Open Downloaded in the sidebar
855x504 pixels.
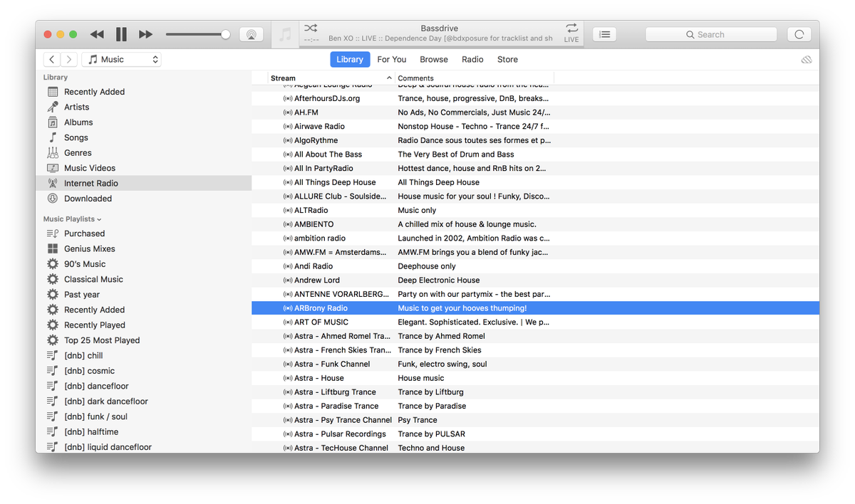(x=143, y=199)
